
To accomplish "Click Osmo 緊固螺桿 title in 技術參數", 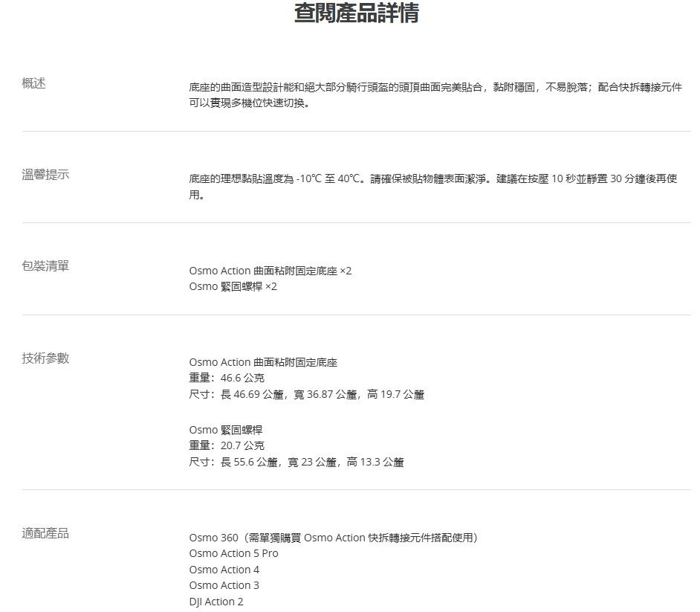I will coord(226,430).
